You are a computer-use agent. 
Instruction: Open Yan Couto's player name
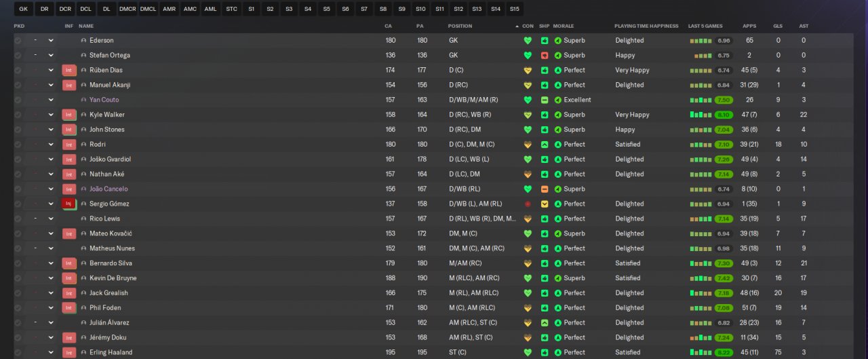[104, 100]
